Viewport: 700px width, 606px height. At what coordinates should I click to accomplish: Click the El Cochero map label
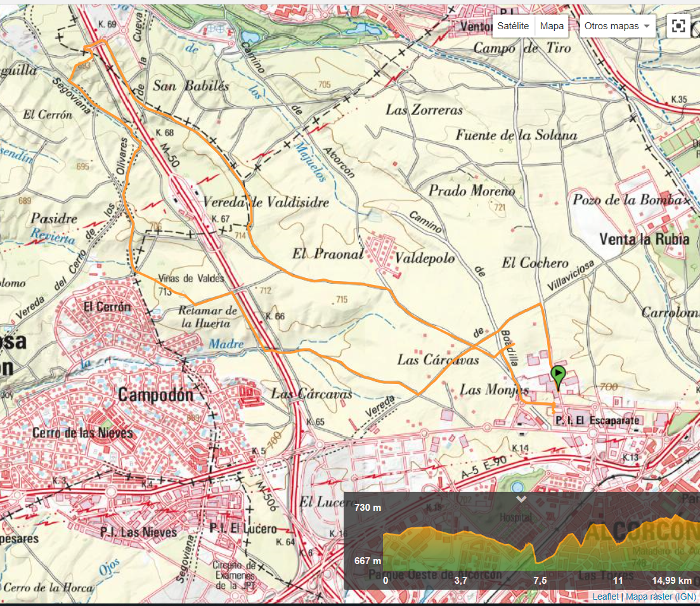click(535, 263)
